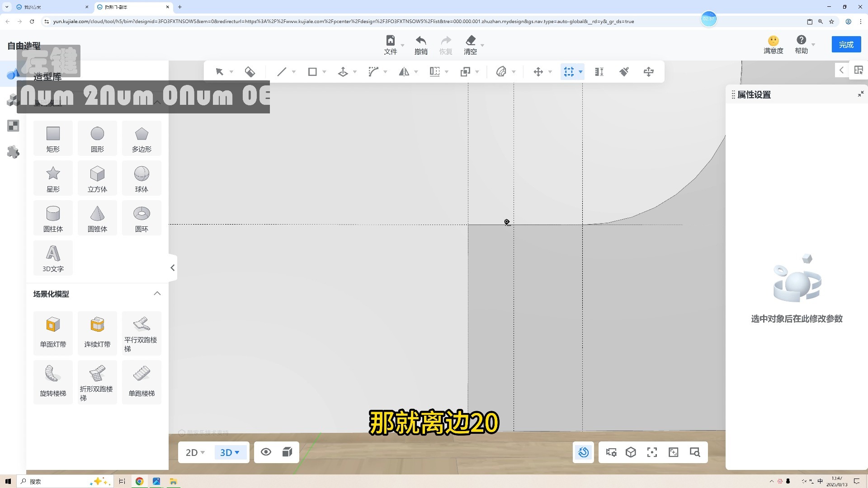Open the checkerboard material sidebar tab
Screen dimensions: 868x488
(13, 126)
